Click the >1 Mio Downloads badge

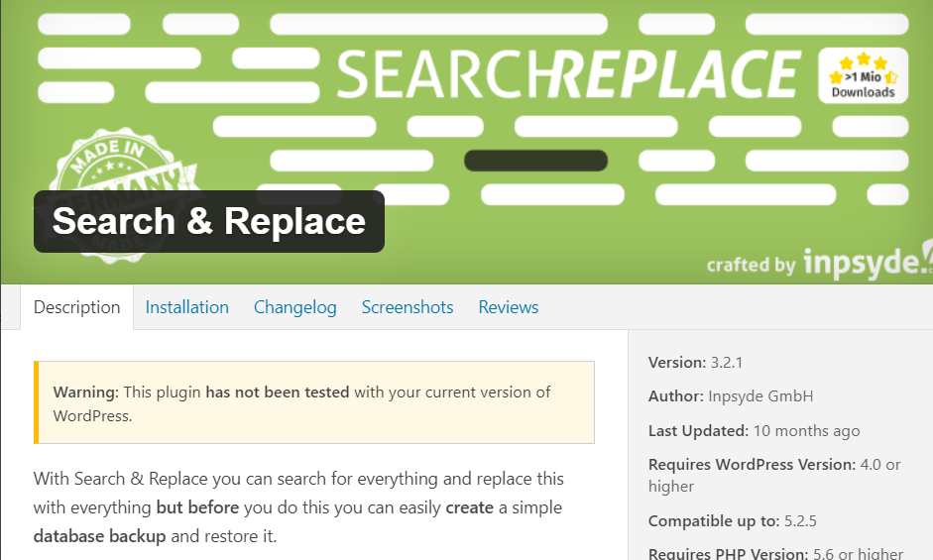coord(863,75)
